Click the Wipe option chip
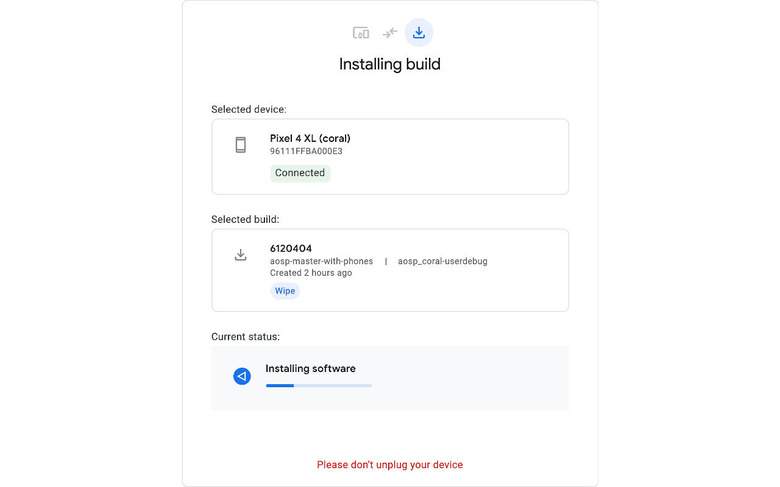 tap(285, 291)
